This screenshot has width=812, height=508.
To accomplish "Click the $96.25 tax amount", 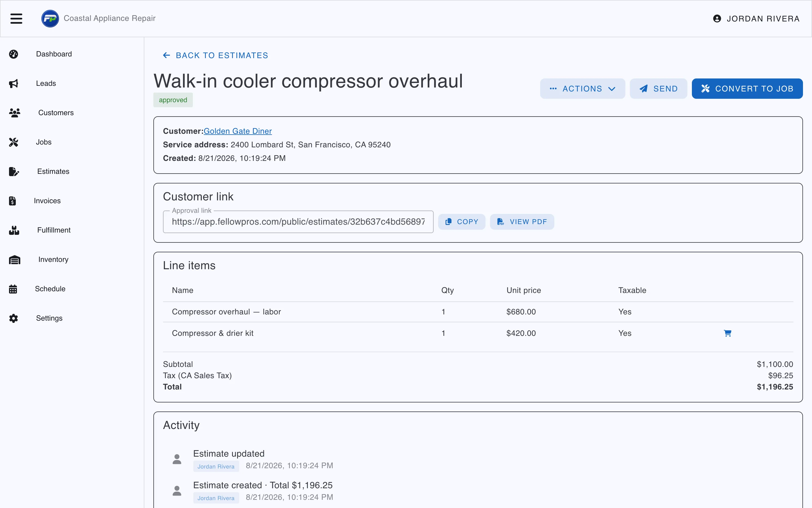I will point(780,376).
